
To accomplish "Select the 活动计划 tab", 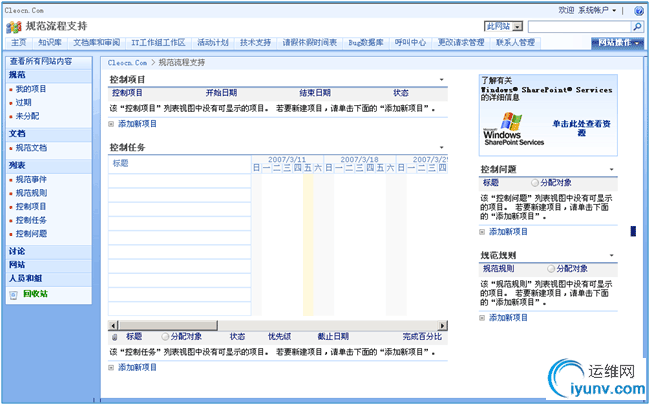I will click(x=213, y=43).
